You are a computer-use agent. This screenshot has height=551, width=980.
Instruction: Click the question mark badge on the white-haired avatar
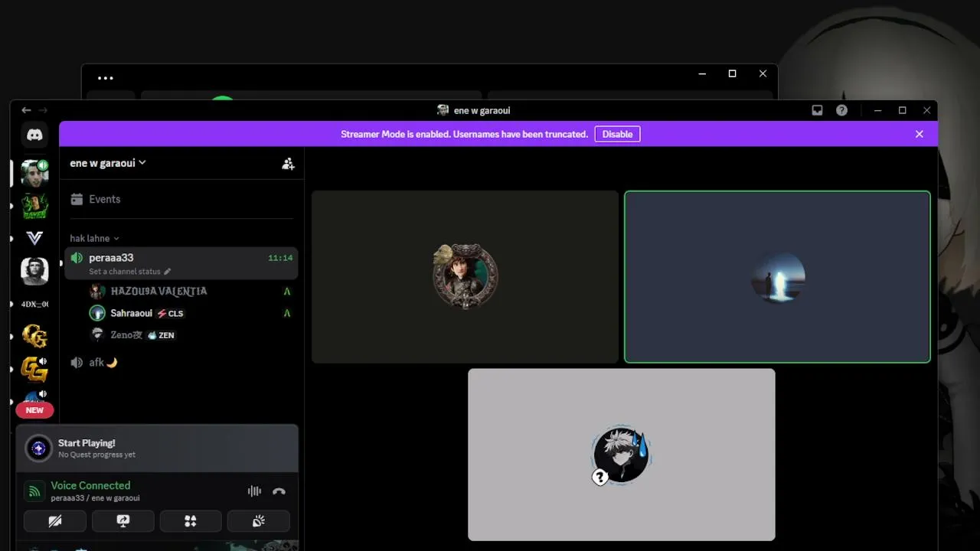pos(600,478)
